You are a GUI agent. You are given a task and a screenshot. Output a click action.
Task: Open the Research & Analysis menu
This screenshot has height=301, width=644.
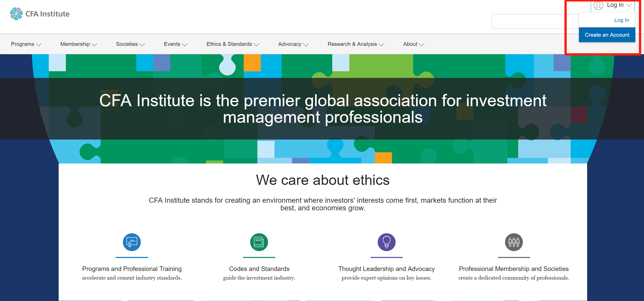point(356,44)
